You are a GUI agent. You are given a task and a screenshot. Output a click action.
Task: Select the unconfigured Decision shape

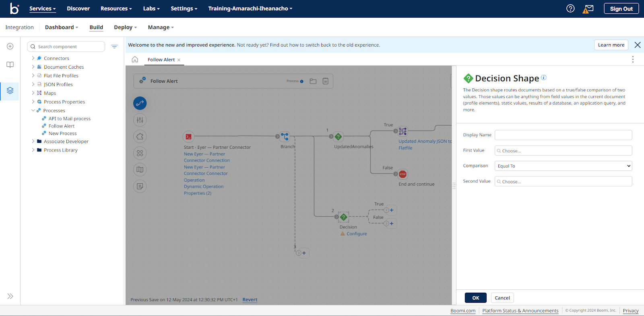pyautogui.click(x=343, y=217)
